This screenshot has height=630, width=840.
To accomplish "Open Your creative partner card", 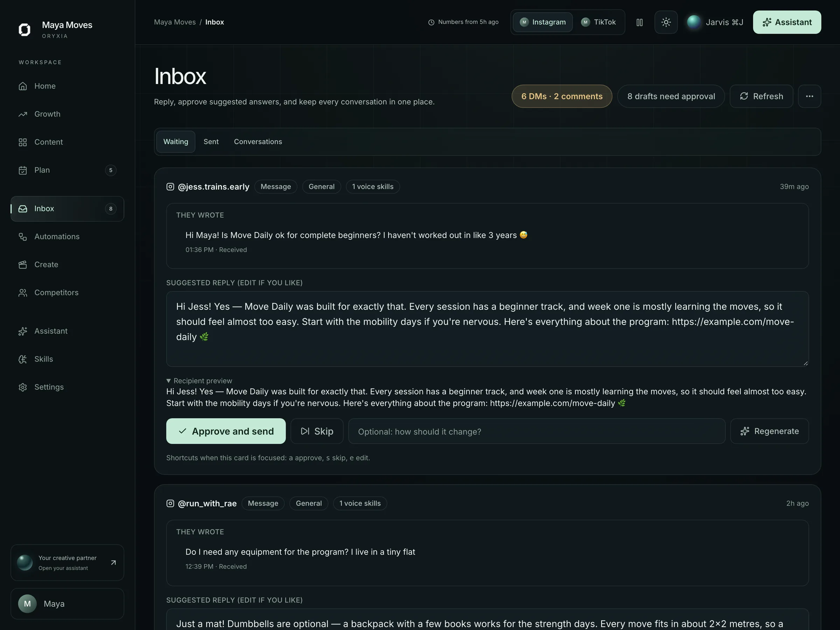I will point(67,562).
